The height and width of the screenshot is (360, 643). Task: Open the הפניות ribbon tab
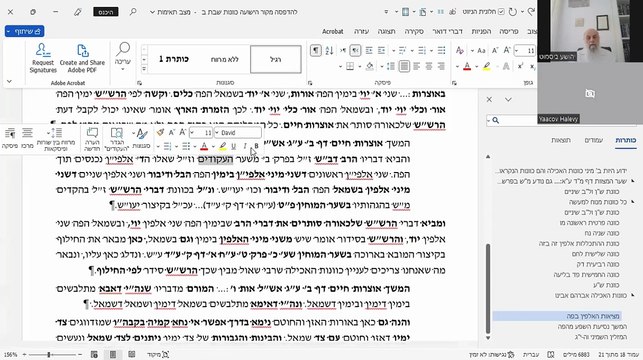click(x=481, y=31)
